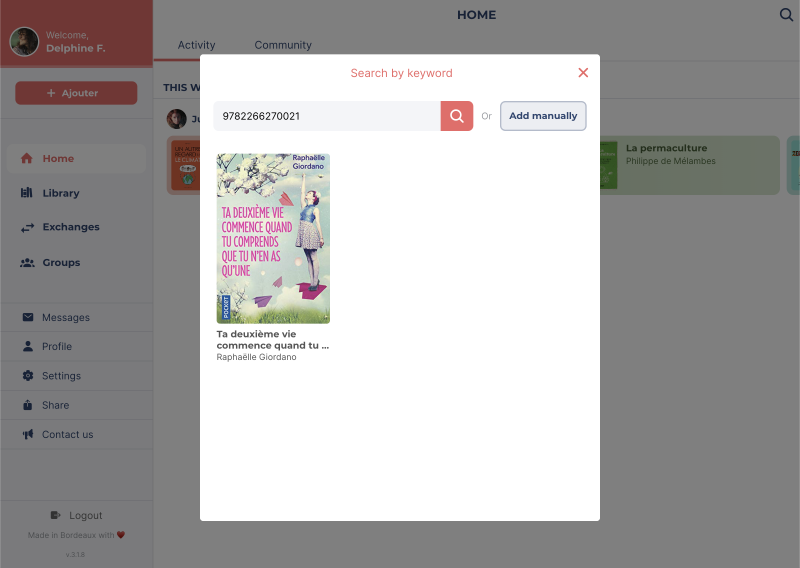This screenshot has width=800, height=568.
Task: Click the Library books icon
Action: pos(27,192)
